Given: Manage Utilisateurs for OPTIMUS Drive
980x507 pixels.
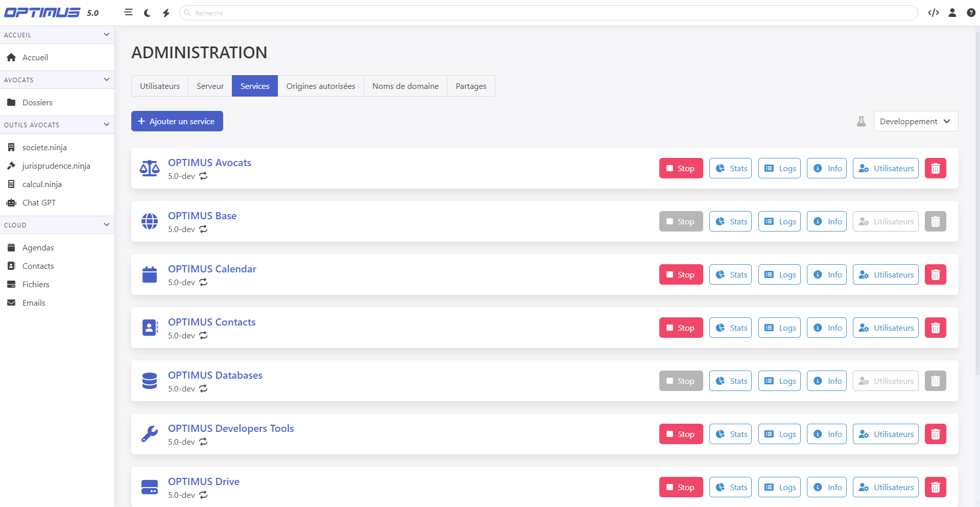Looking at the screenshot, I should [886, 487].
